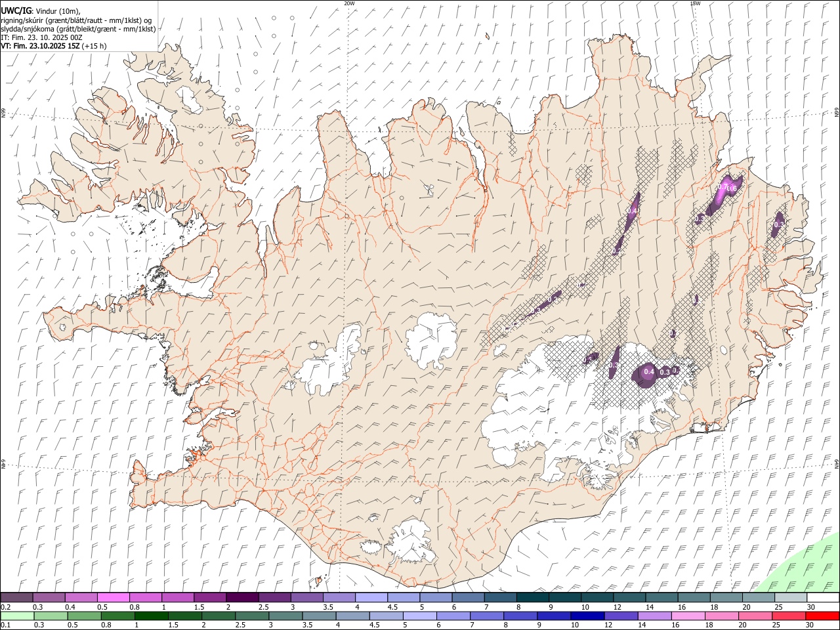This screenshot has height=630, width=840.
Task: Click the crimson 25–30 swatch, lower scale
Action: tap(789, 616)
